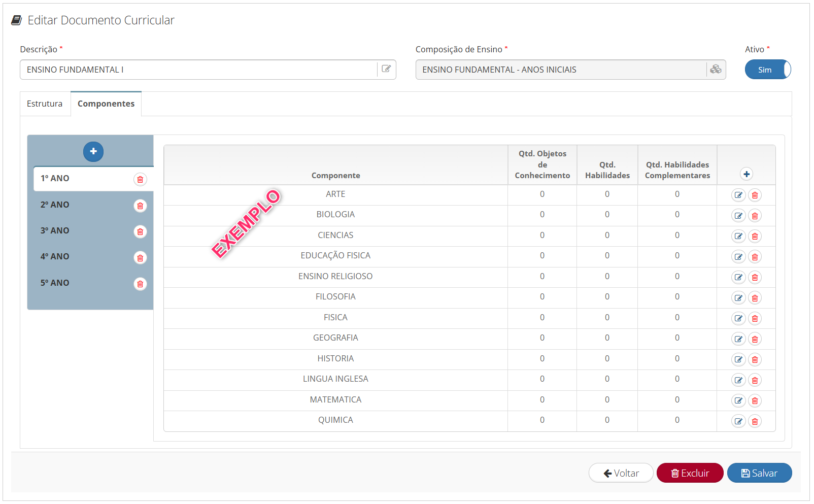This screenshot has width=814, height=504.
Task: Add a new year with blue plus button
Action: 93,151
